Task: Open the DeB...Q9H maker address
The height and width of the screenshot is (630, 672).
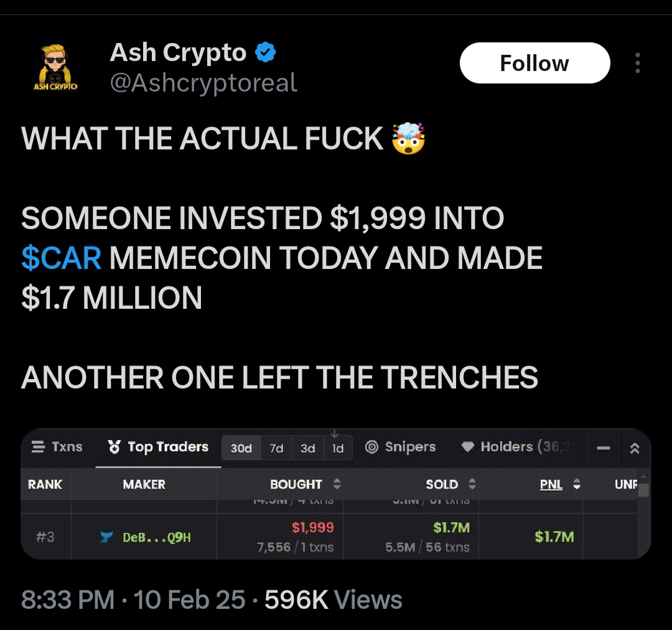Action: (x=157, y=537)
